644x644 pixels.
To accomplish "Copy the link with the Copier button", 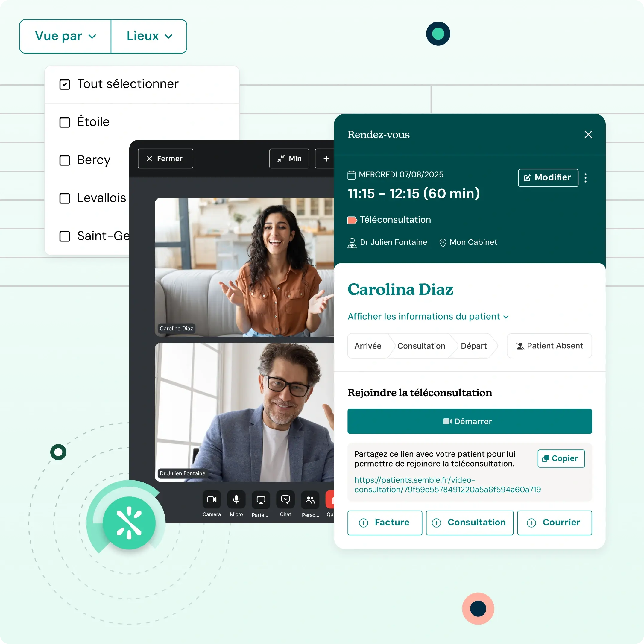I will [561, 458].
